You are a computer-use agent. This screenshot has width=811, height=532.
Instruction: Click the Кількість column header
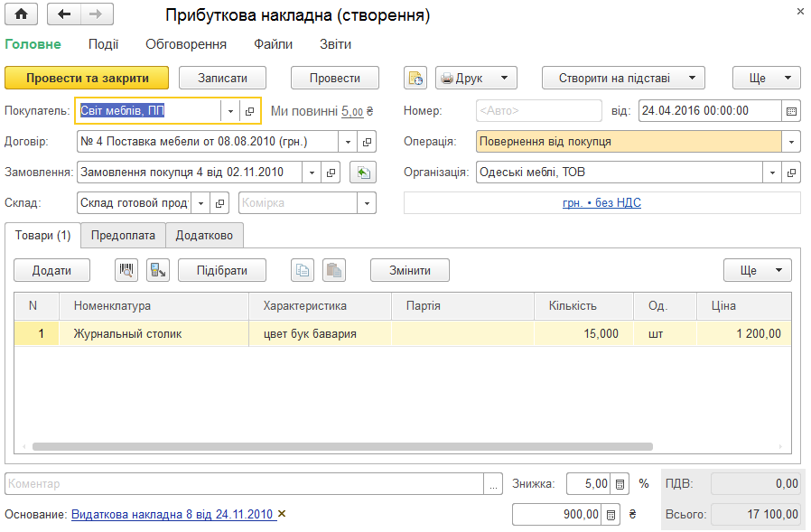(x=584, y=306)
